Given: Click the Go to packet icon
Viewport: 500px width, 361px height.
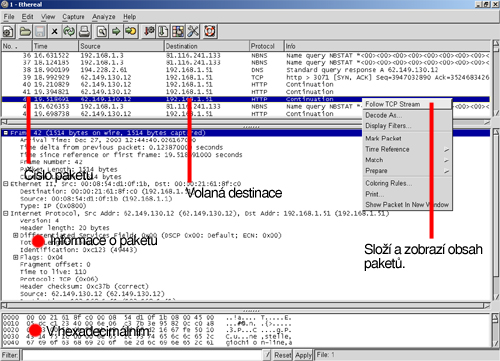Looking at the screenshot, I should click(x=131, y=32).
